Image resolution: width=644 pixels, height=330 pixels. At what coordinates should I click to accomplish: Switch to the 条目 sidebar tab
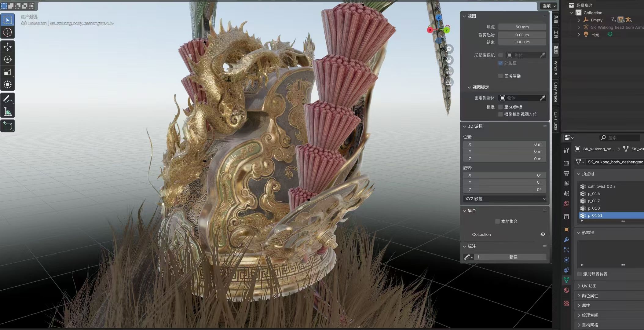pyautogui.click(x=556, y=19)
